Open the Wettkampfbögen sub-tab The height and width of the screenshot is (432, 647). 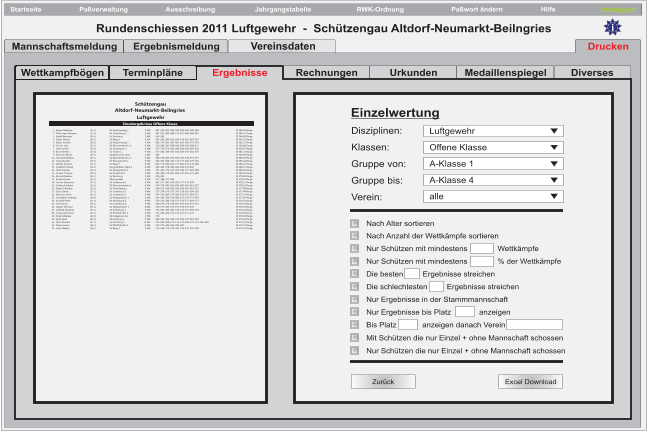pos(62,73)
